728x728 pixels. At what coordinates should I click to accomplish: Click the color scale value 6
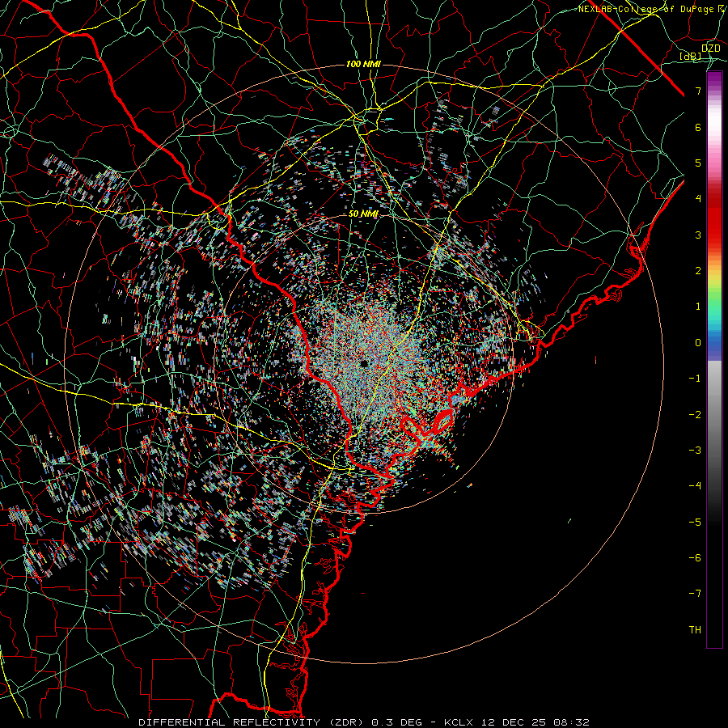click(698, 127)
